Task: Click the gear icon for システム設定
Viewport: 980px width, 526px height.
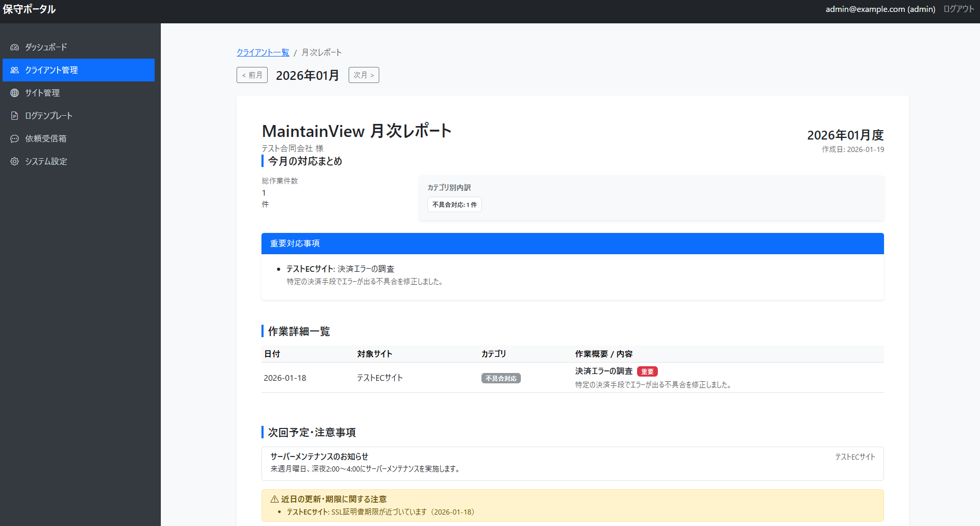Action: [14, 161]
